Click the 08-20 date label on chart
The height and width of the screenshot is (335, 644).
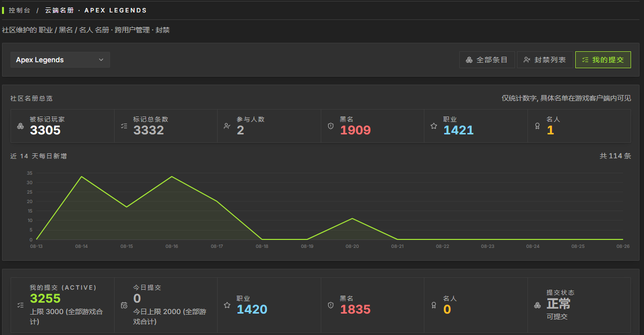coord(352,246)
